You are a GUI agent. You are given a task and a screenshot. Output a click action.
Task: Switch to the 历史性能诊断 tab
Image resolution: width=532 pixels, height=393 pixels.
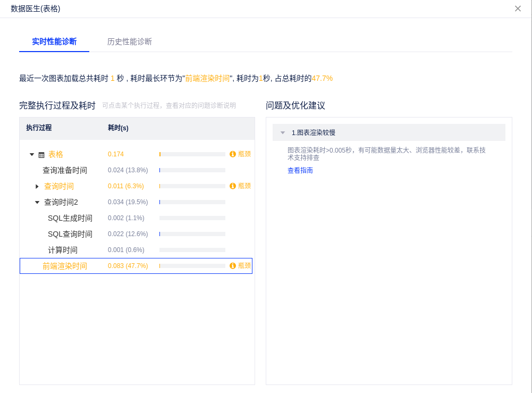click(x=130, y=41)
